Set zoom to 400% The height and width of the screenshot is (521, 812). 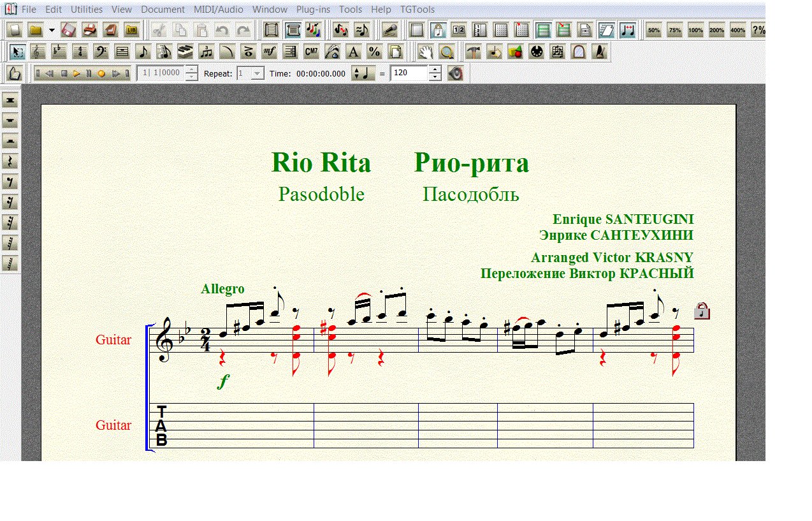[738, 30]
